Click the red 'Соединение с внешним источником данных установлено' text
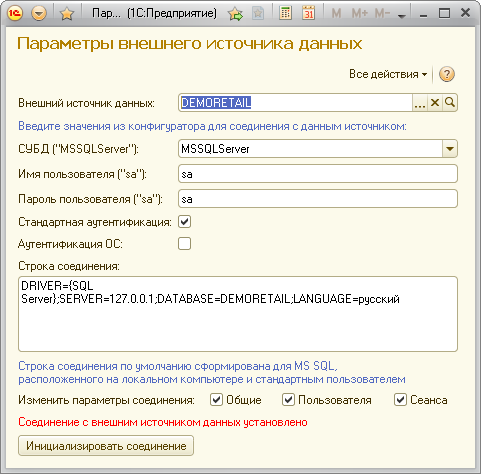Image resolution: width=481 pixels, height=474 pixels. pos(163,422)
